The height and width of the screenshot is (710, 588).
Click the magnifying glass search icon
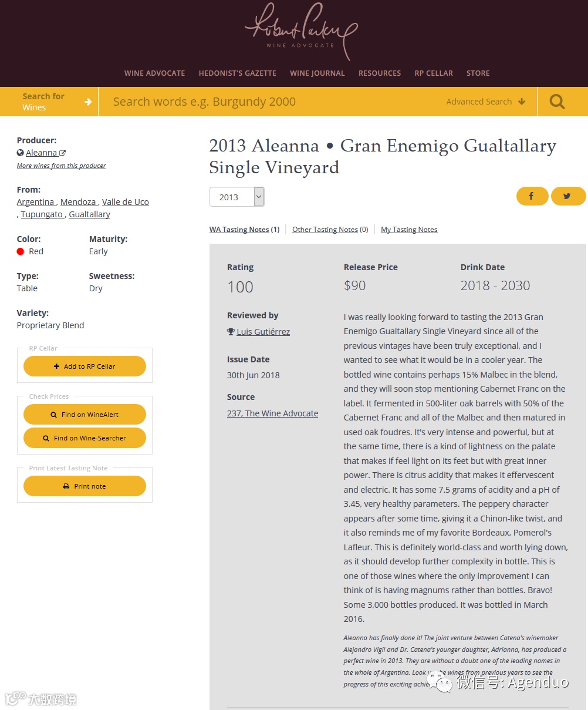[x=557, y=102]
